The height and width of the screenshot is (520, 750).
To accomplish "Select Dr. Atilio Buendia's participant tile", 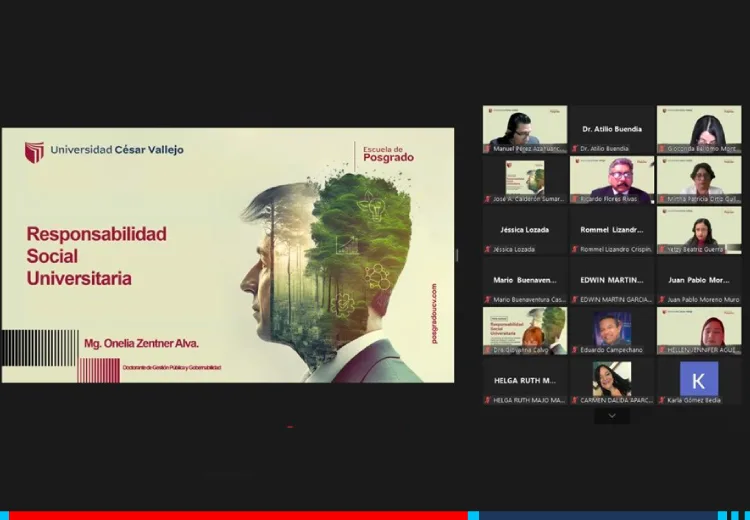I will [612, 130].
